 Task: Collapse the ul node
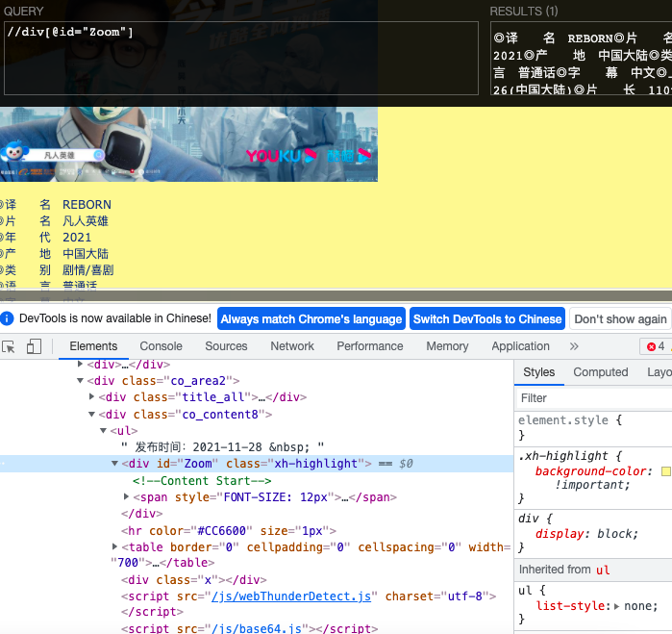coord(103,430)
